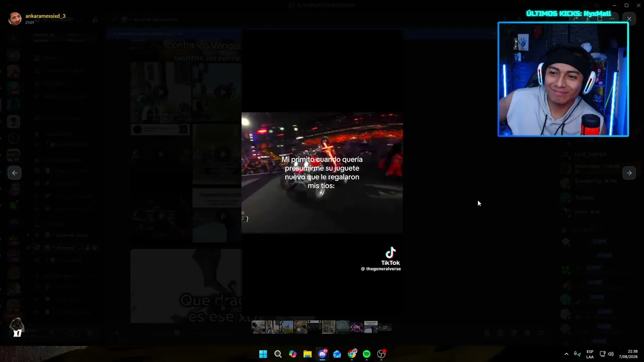Click the TikTok video in the viewer

tap(322, 173)
